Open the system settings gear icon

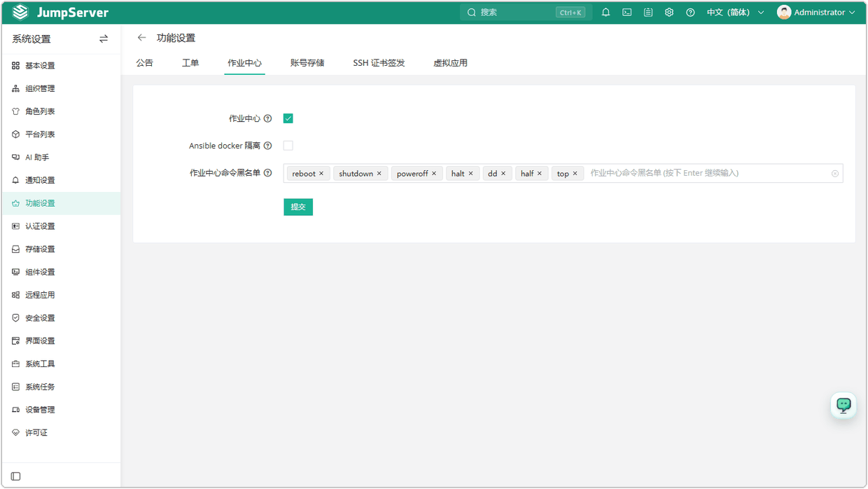[x=669, y=13]
